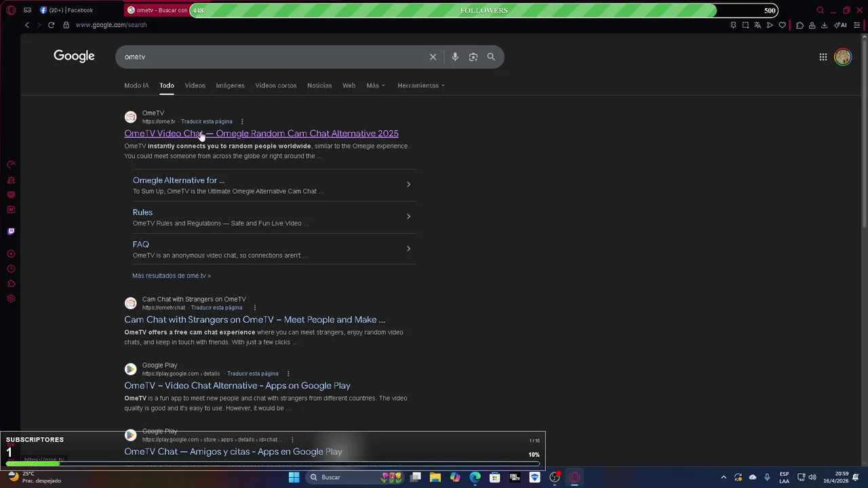Open Cam Chat with Strangers result
The height and width of the screenshot is (488, 868).
(x=254, y=320)
